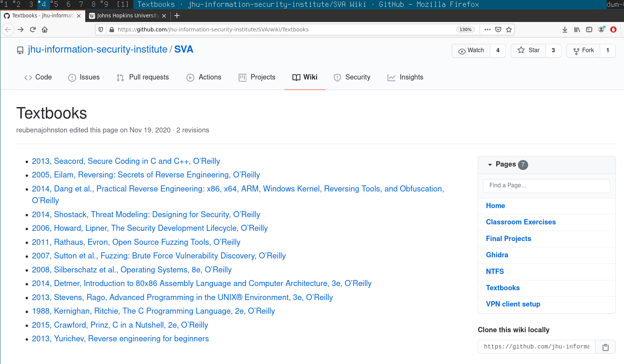Open Shostack Threat Modeling link
The height and width of the screenshot is (364, 624).
pyautogui.click(x=146, y=215)
